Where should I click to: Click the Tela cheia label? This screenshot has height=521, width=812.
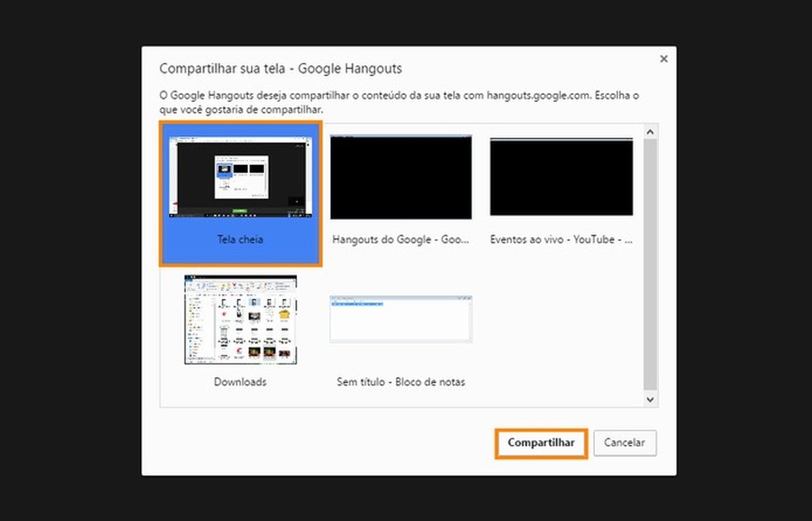(240, 239)
